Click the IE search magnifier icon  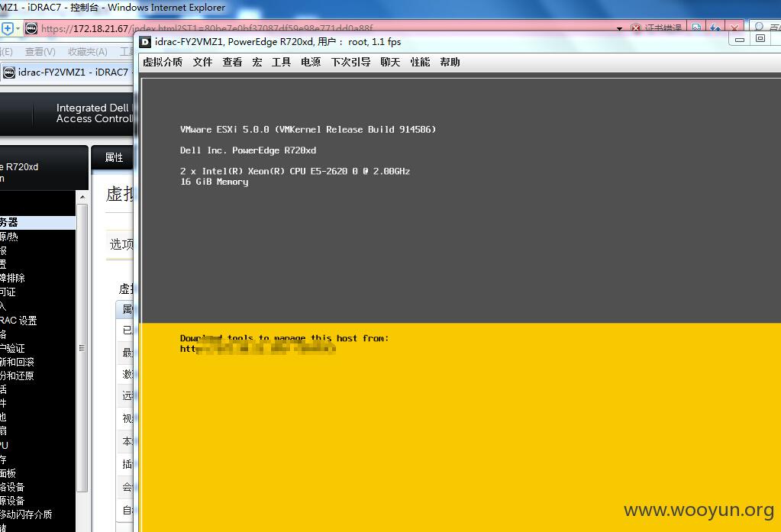coord(759,27)
